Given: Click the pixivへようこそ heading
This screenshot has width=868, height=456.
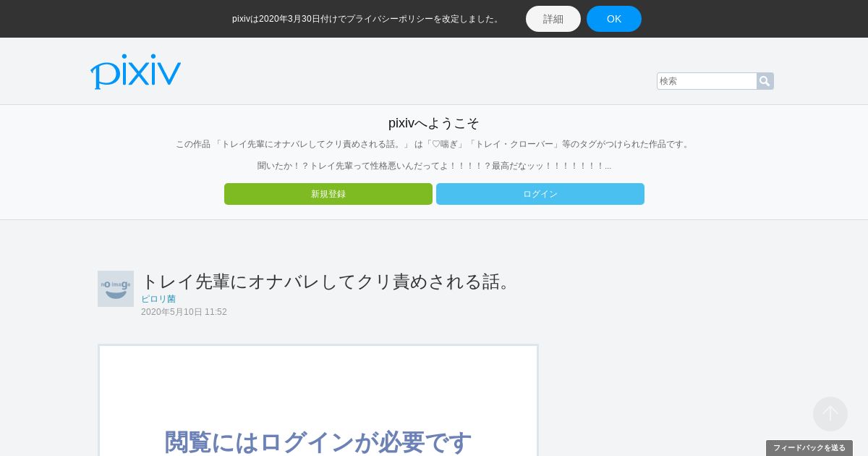Looking at the screenshot, I should point(434,123).
